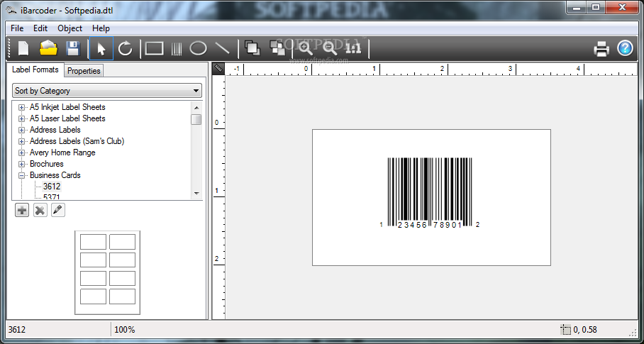The height and width of the screenshot is (344, 644).
Task: Select the Rotate tool
Action: pyautogui.click(x=126, y=48)
